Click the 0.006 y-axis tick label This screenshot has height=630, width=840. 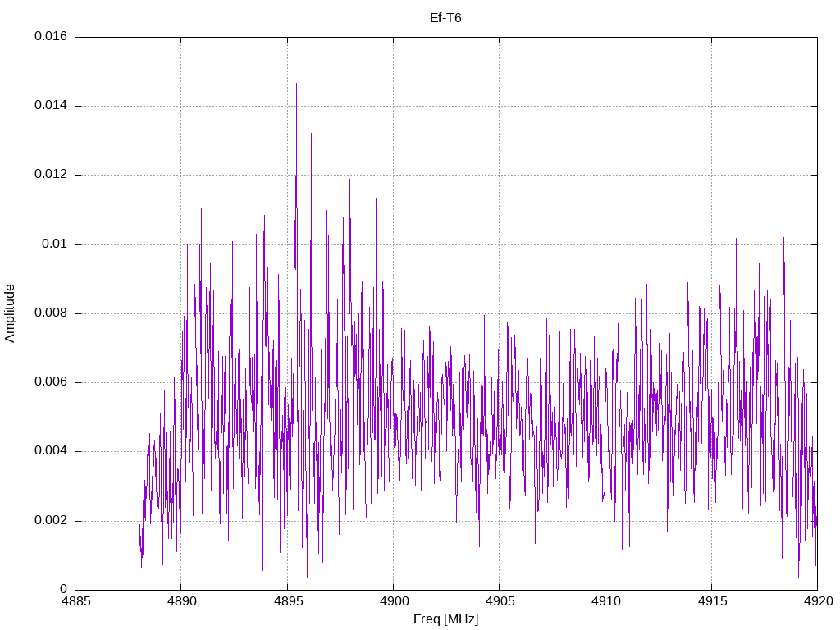(x=51, y=382)
